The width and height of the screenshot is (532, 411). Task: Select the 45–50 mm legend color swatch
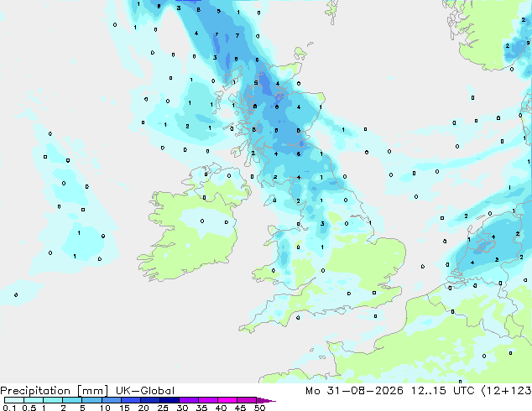pos(247,400)
